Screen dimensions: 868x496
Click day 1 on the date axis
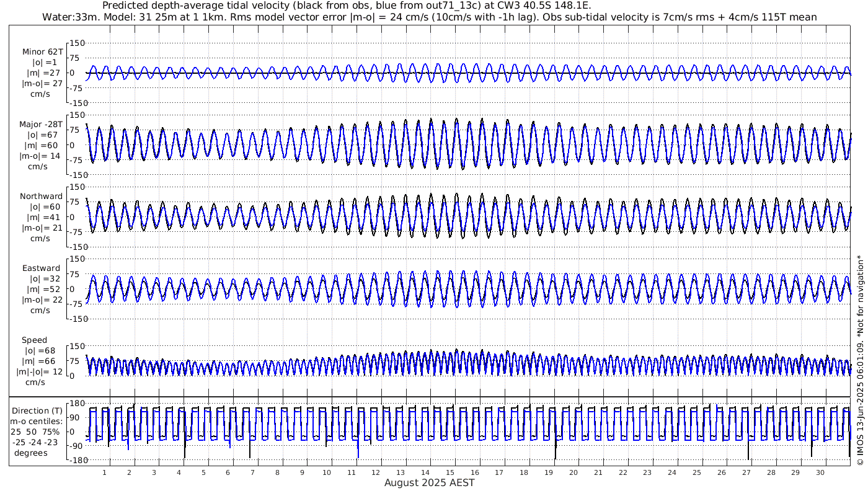point(105,472)
